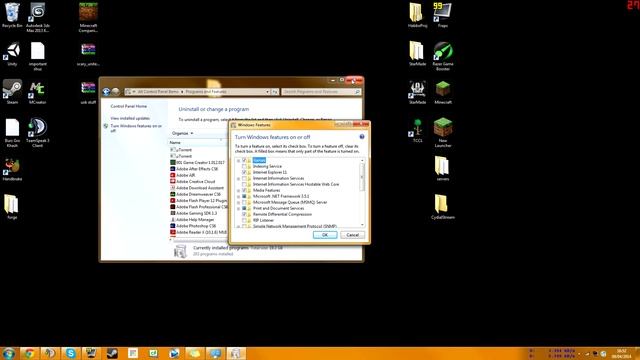The height and width of the screenshot is (360, 640).
Task: Expand the Microsoft Message Queue Server node
Action: (238, 202)
